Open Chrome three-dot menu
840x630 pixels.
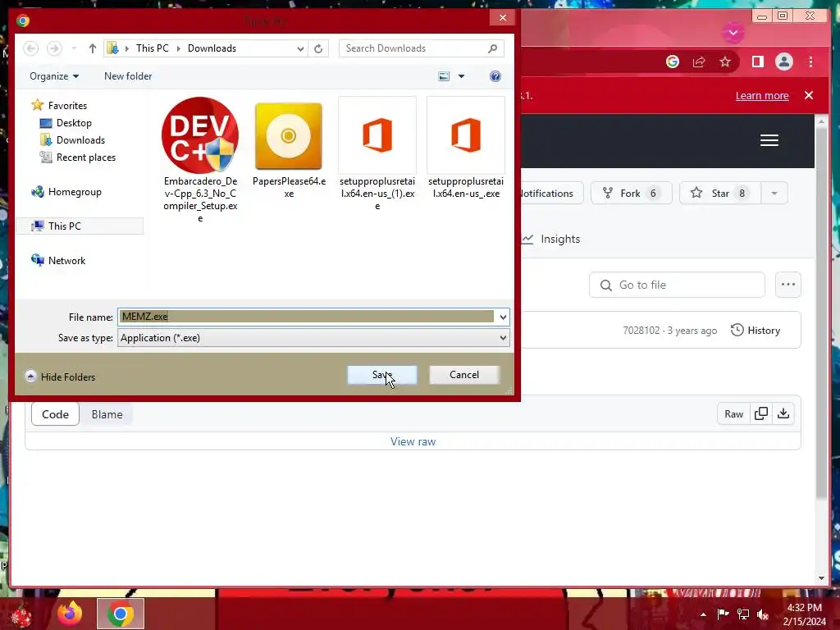point(810,62)
